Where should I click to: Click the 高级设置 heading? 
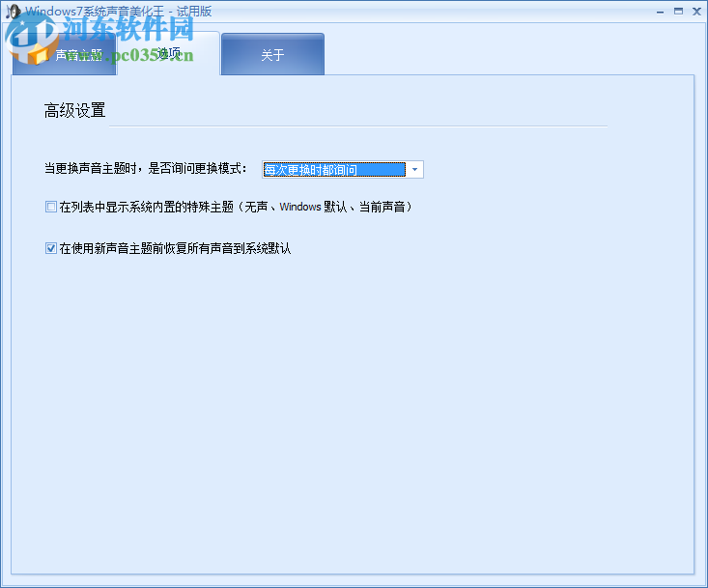pyautogui.click(x=75, y=111)
